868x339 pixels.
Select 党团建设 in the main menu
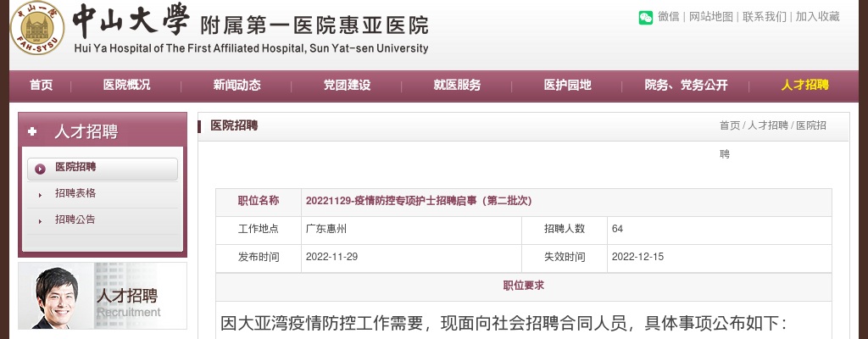click(347, 85)
